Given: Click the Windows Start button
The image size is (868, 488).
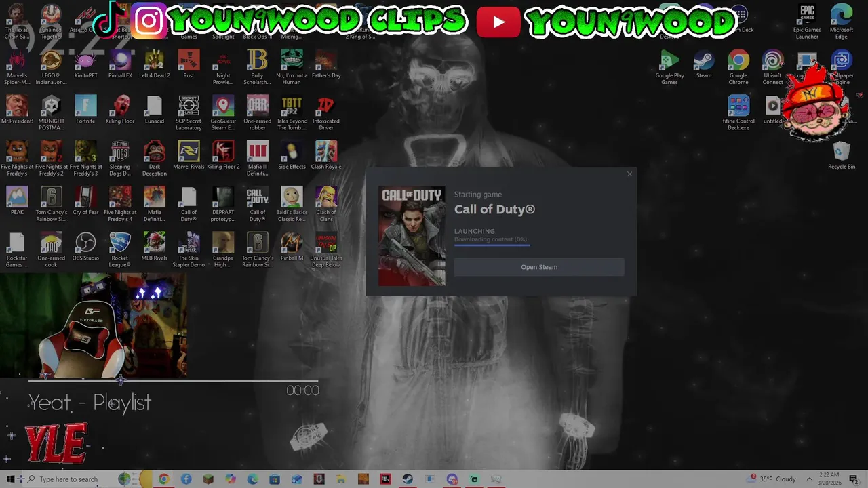Looking at the screenshot, I should tap(10, 479).
